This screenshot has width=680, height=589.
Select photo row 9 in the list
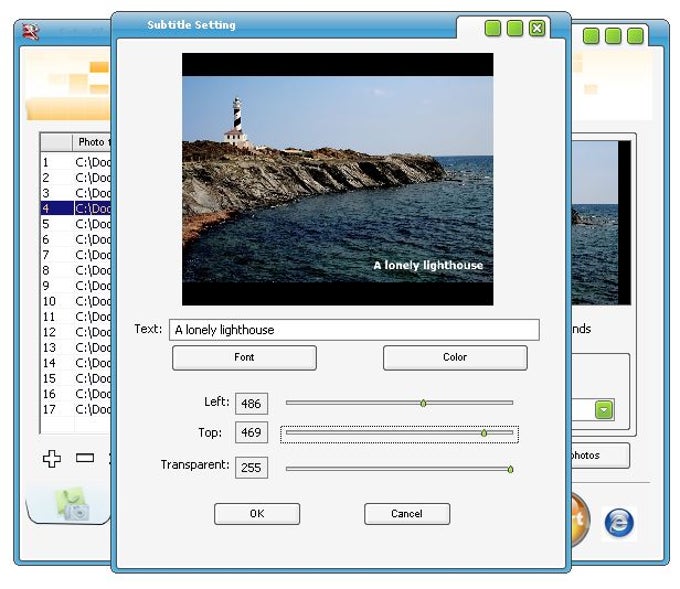[76, 286]
